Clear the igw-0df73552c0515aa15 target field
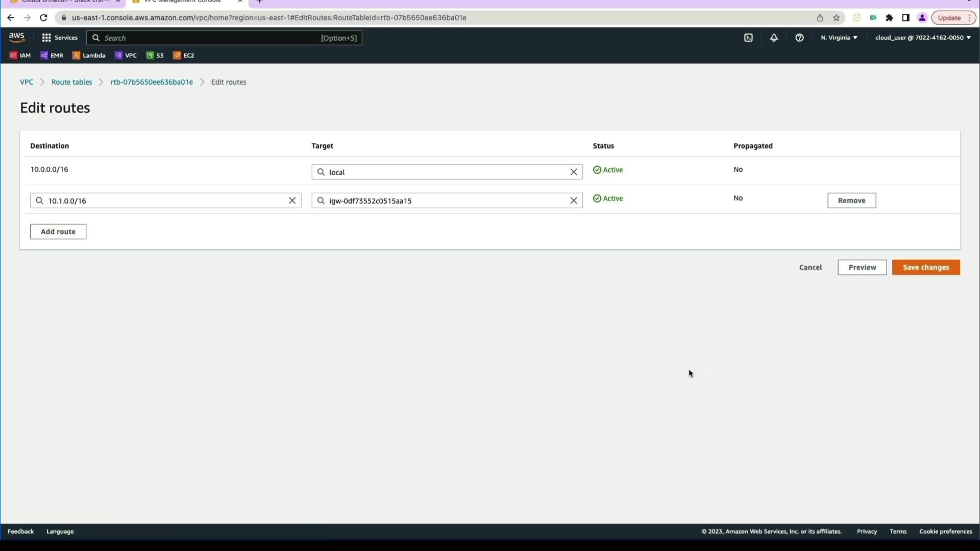Image resolution: width=980 pixels, height=551 pixels. click(573, 201)
